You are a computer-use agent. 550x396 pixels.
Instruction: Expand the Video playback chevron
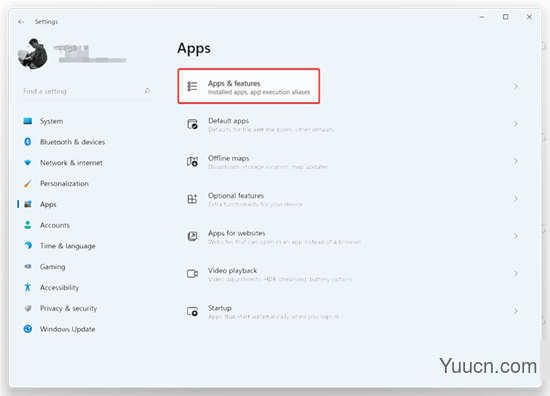515,273
